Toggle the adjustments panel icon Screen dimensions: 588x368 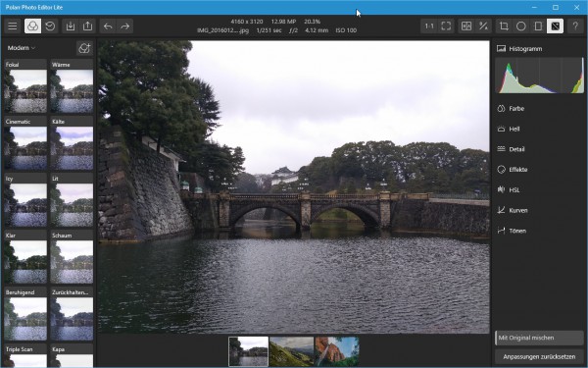point(555,26)
